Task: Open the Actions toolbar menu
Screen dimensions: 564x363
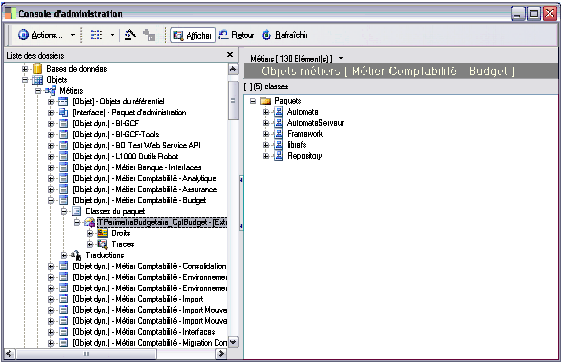Action: click(x=40, y=35)
